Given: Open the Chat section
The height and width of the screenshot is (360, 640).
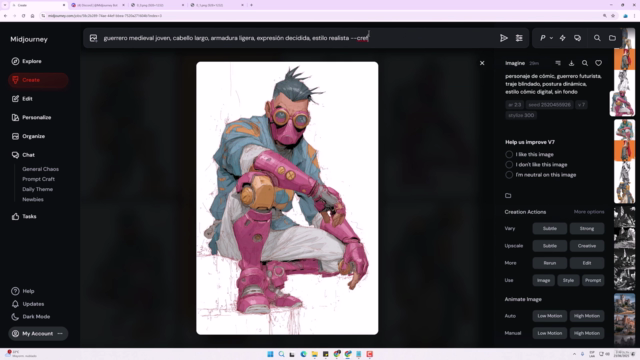Looking at the screenshot, I should (x=23, y=155).
